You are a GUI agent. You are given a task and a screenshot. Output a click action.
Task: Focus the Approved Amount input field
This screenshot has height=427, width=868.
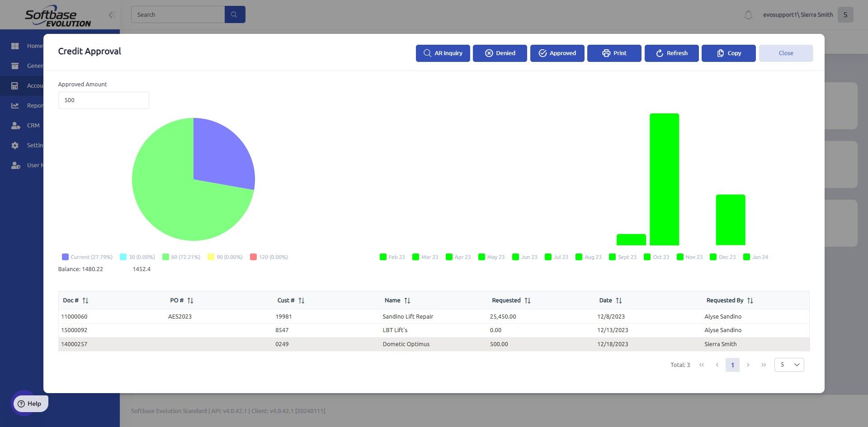click(x=104, y=100)
